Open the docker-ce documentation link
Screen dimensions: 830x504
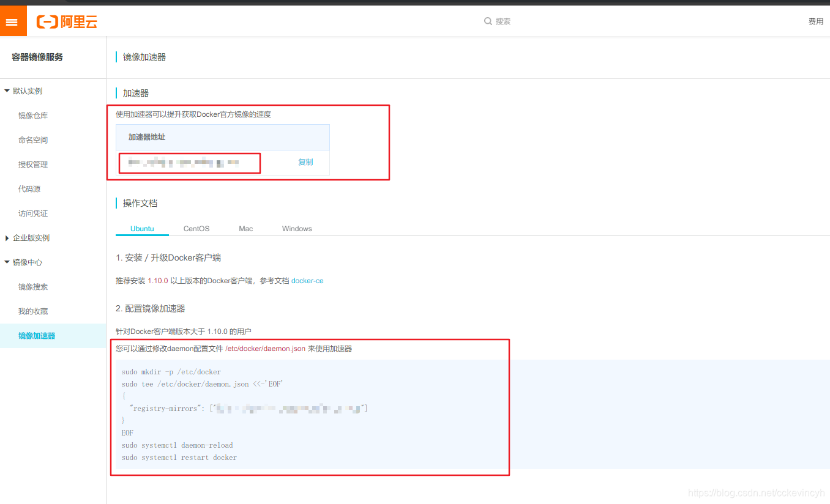click(x=307, y=281)
